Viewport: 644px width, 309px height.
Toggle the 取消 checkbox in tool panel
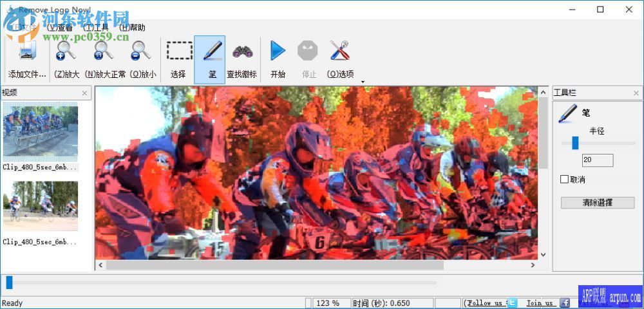pyautogui.click(x=565, y=180)
